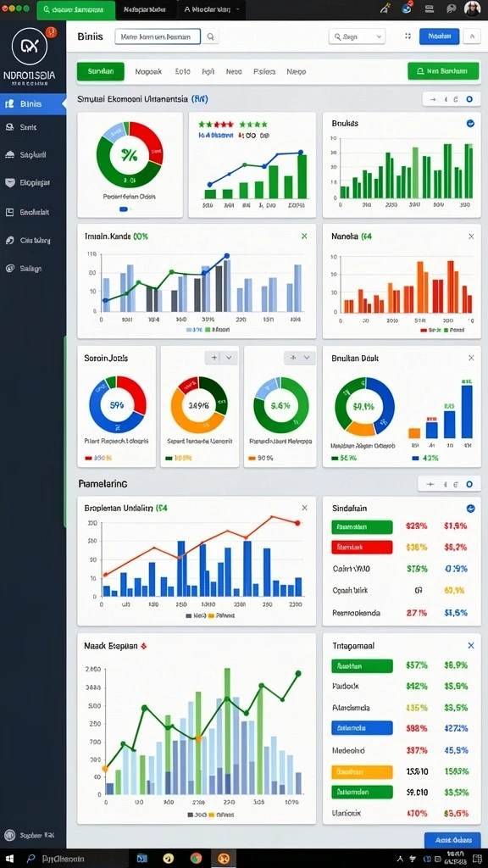
Task: Select the blue circle option in Smutai Ekomoani header control
Action: 469,100
